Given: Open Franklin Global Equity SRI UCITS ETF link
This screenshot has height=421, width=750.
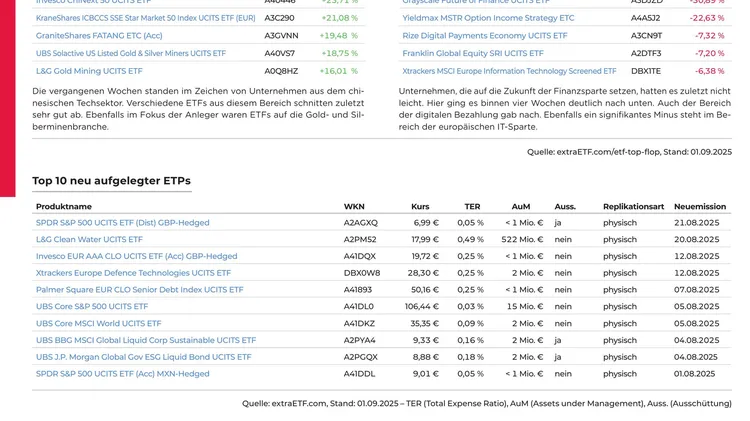Looking at the screenshot, I should (473, 54).
